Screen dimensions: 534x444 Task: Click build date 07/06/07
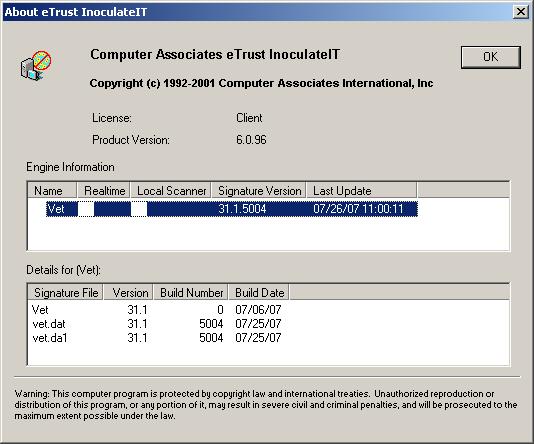pyautogui.click(x=258, y=310)
